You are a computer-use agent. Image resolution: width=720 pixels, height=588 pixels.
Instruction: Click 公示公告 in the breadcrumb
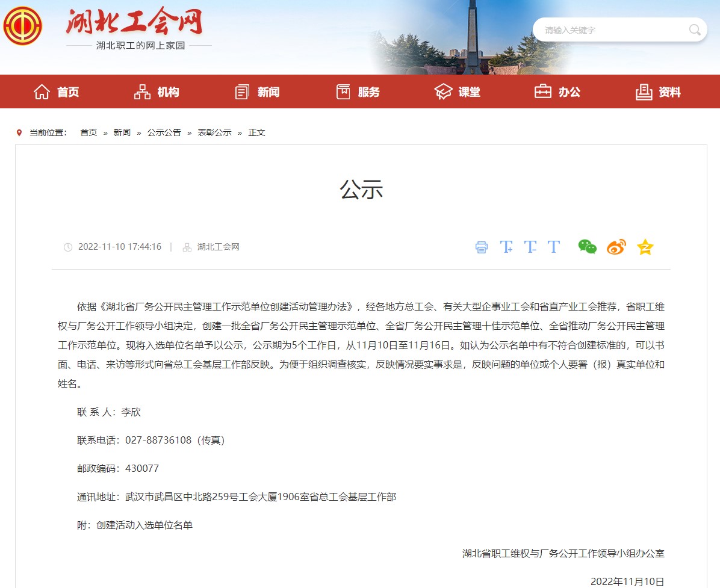164,132
